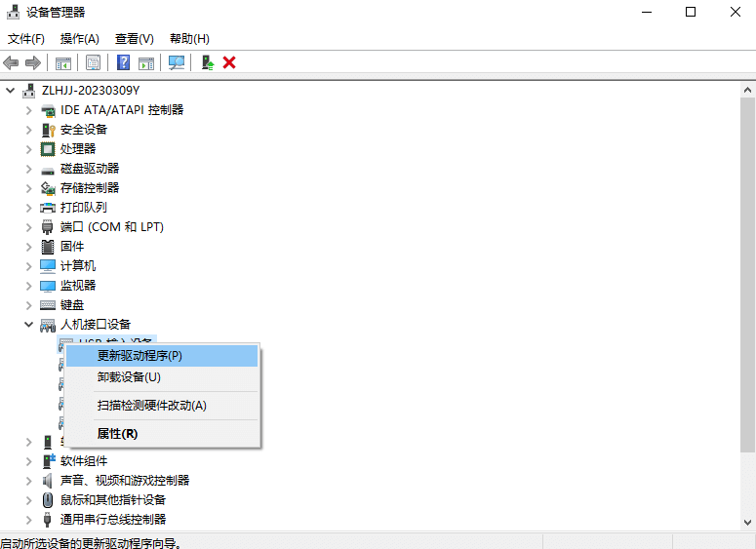Click the 键盘 keyboard icon

click(48, 305)
